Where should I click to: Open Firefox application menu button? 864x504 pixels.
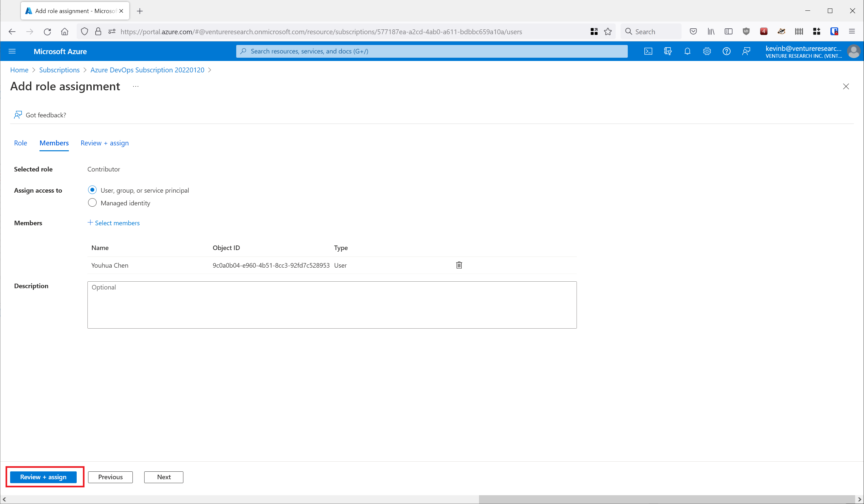pyautogui.click(x=852, y=32)
